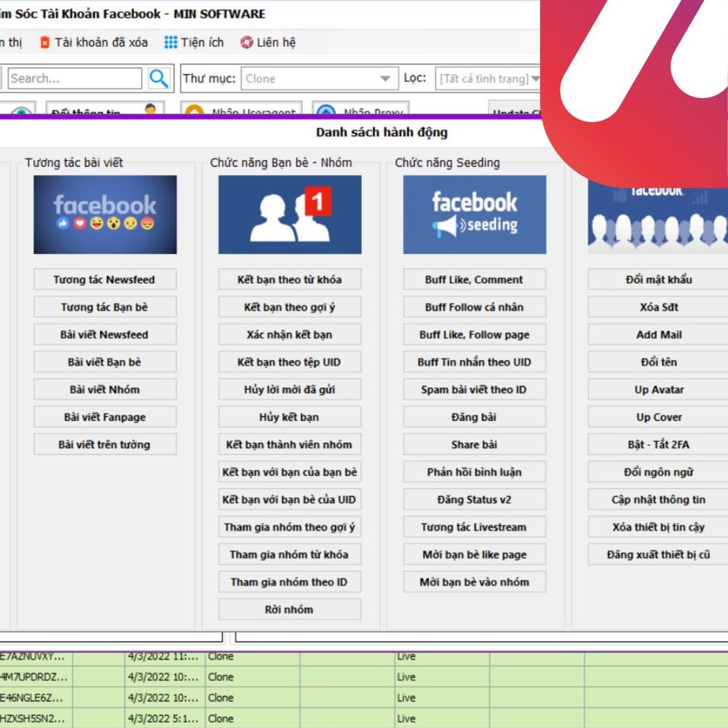Viewport: 728px width, 728px height.
Task: Open Tài khoản đã xóa menu
Action: (x=94, y=42)
